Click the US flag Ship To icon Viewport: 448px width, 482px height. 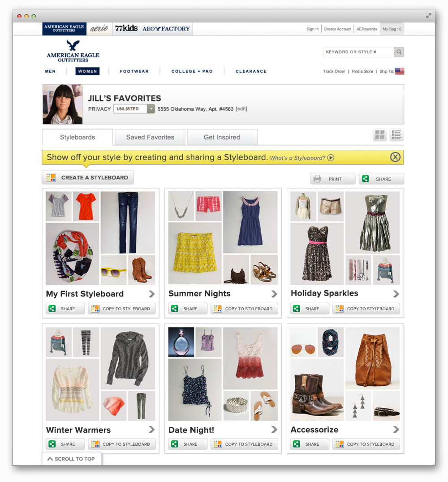click(400, 71)
